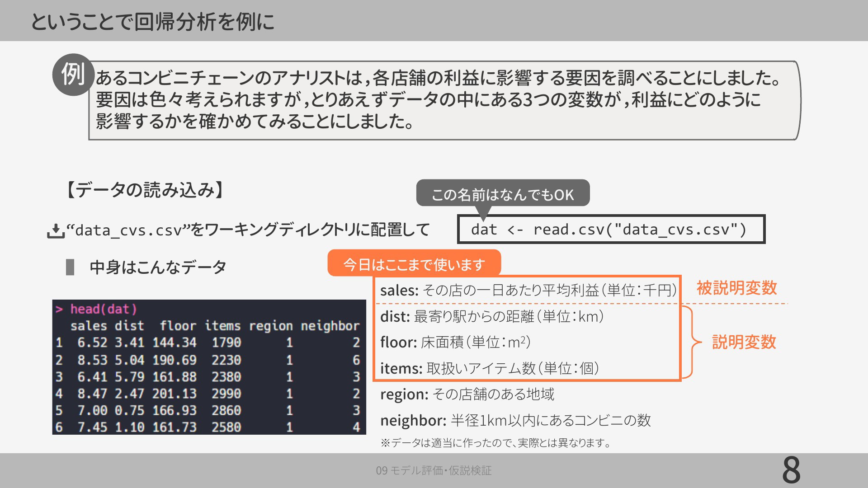Click the sales column header in console

click(89, 326)
